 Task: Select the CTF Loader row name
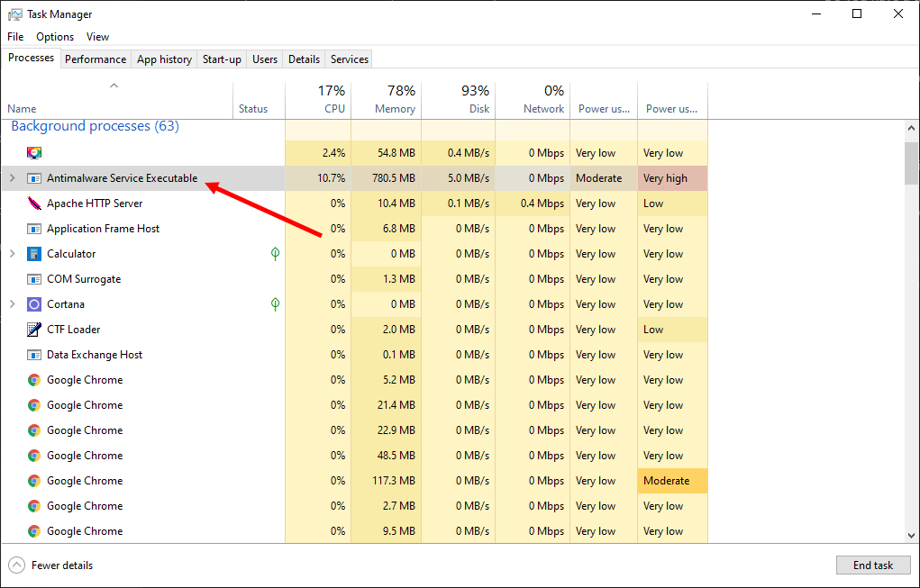point(73,330)
